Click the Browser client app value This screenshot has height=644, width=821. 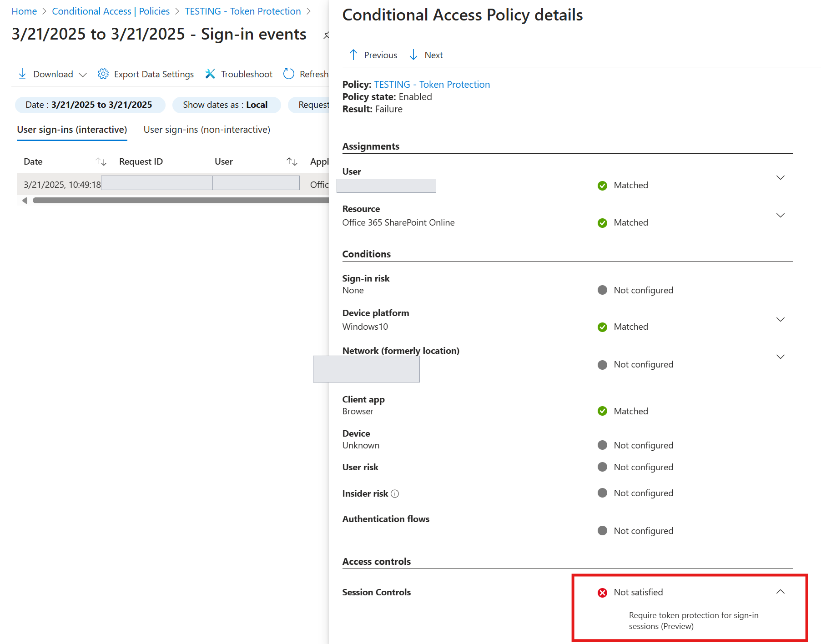click(358, 411)
